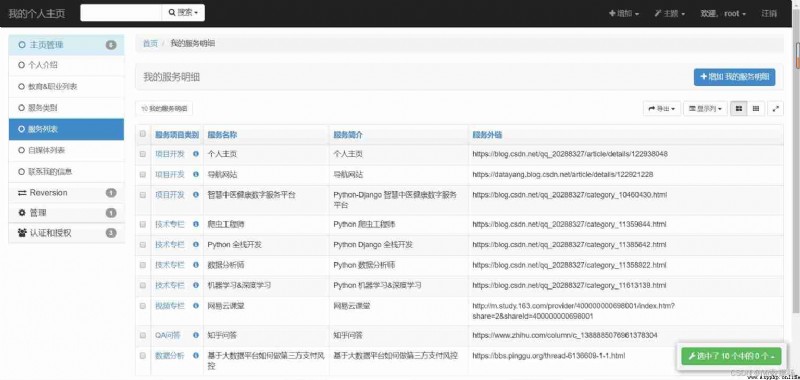800x380 pixels.
Task: Tick checkbox for Python 全栈开发 row
Action: [143, 244]
